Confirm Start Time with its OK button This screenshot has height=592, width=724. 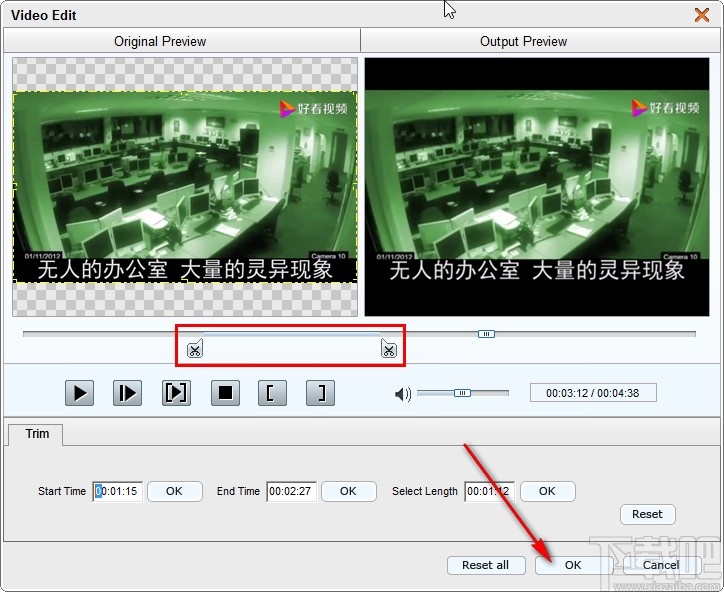click(x=175, y=491)
